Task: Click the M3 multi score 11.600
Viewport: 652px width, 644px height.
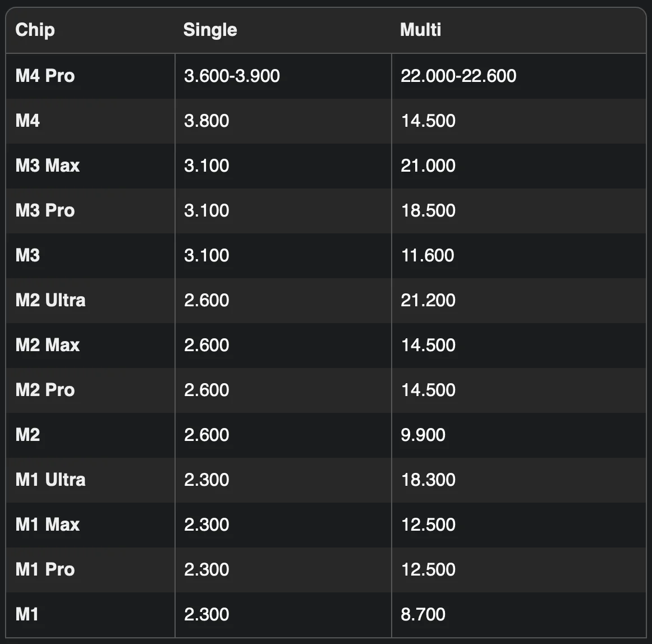Action: coord(428,255)
